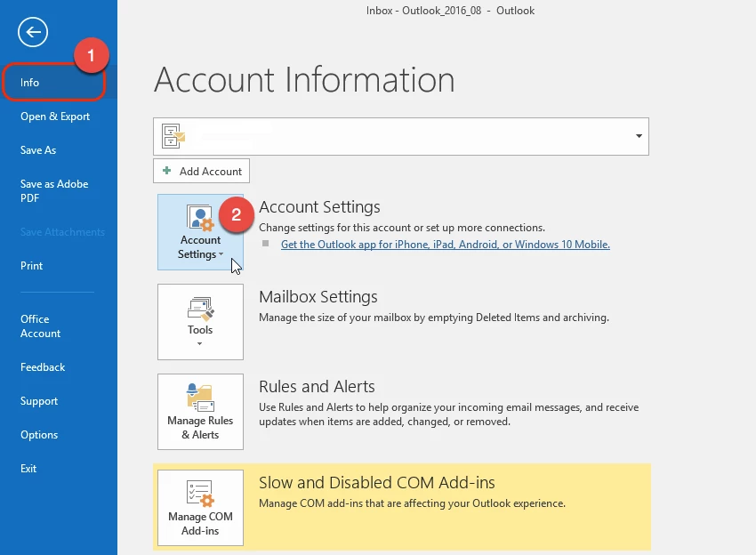
Task: Open the Feedback page
Action: 43,367
